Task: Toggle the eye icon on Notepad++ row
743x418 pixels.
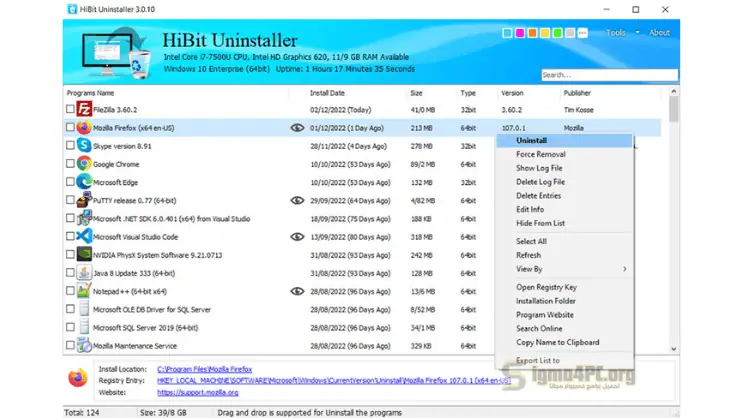Action: point(297,291)
